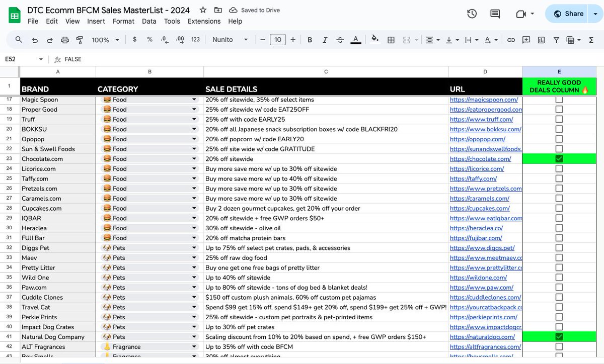The image size is (604, 364).
Task: Click the move to folder icon
Action: pyautogui.click(x=218, y=10)
